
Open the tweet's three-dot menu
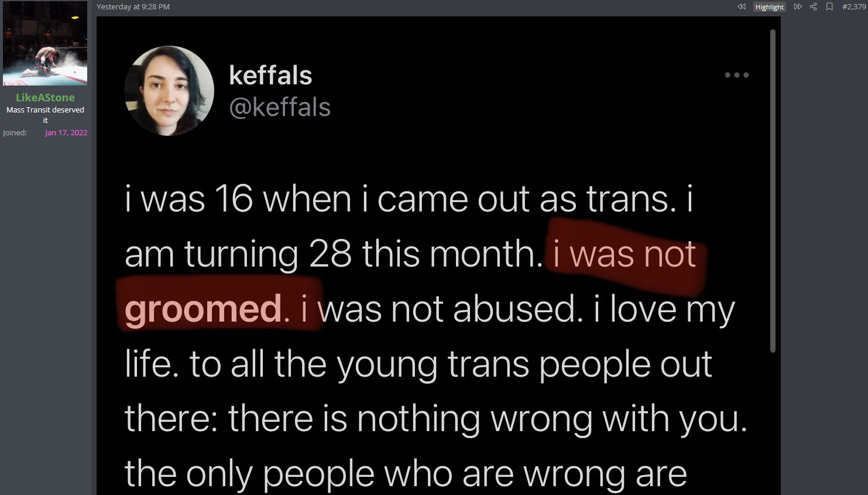coord(737,75)
